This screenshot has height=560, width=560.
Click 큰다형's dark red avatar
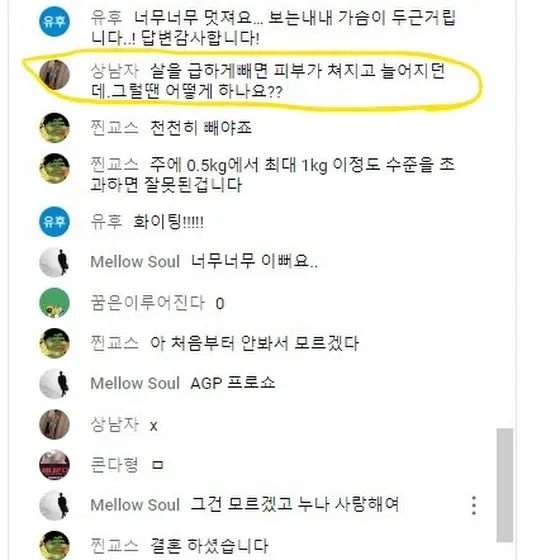click(54, 465)
